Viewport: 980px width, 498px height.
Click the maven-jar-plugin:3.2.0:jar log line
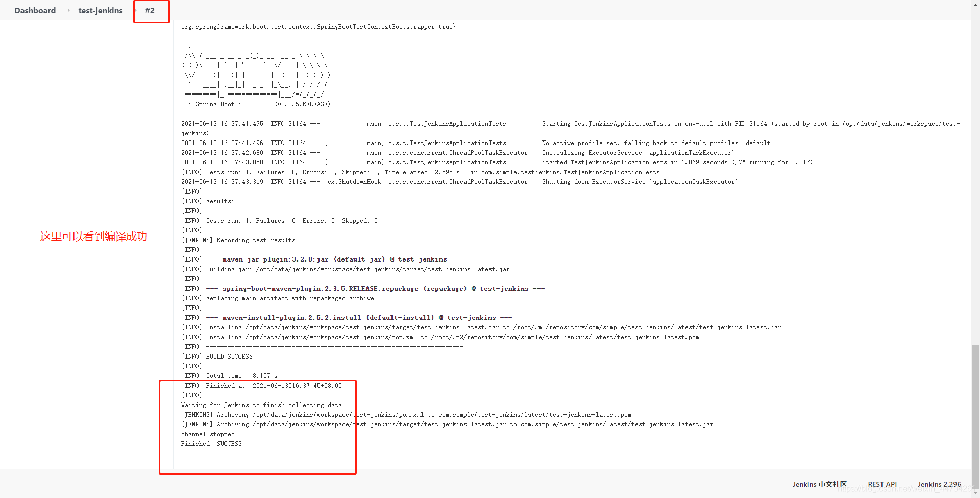point(322,259)
